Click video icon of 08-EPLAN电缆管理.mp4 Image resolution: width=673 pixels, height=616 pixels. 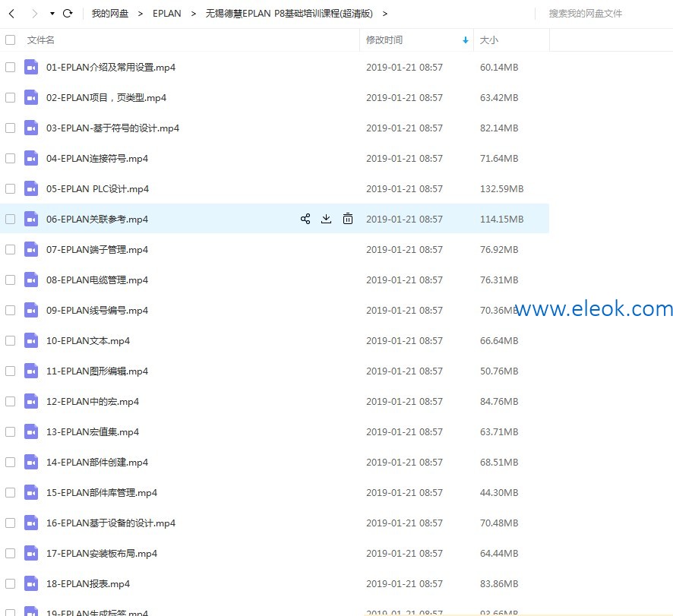(31, 280)
